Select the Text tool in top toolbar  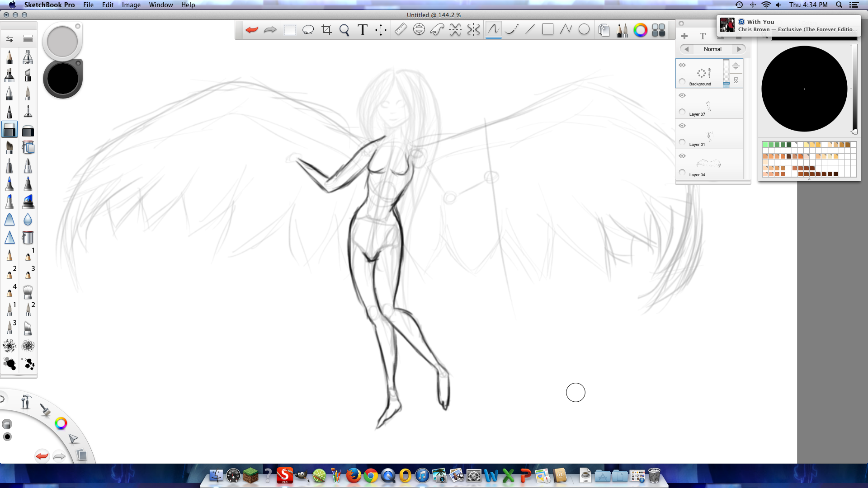coord(362,30)
